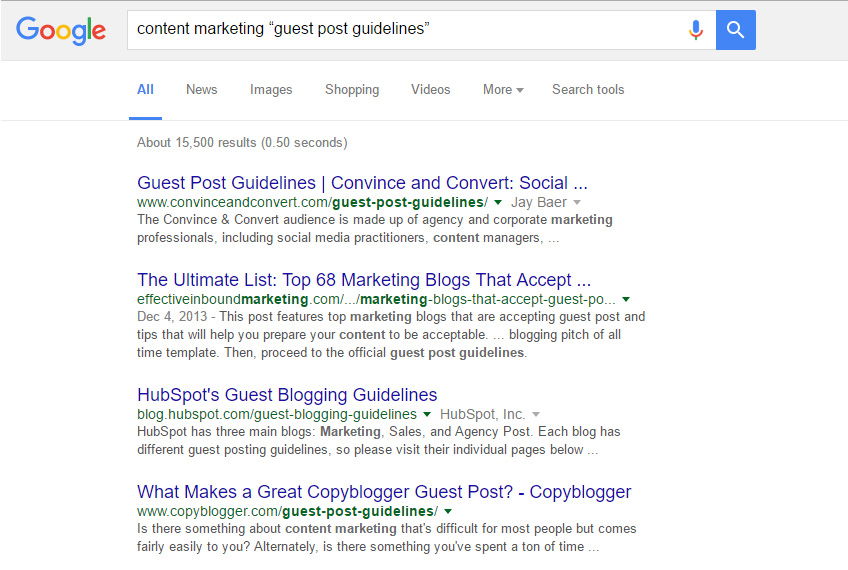Open Guest Post Guidelines Convince and Convert result
This screenshot has width=848, height=570.
tap(362, 183)
